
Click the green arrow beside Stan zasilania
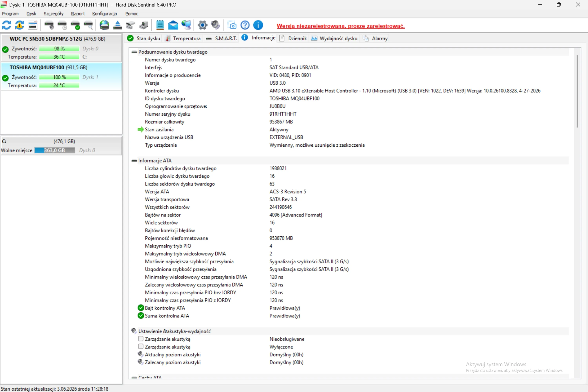pos(141,130)
